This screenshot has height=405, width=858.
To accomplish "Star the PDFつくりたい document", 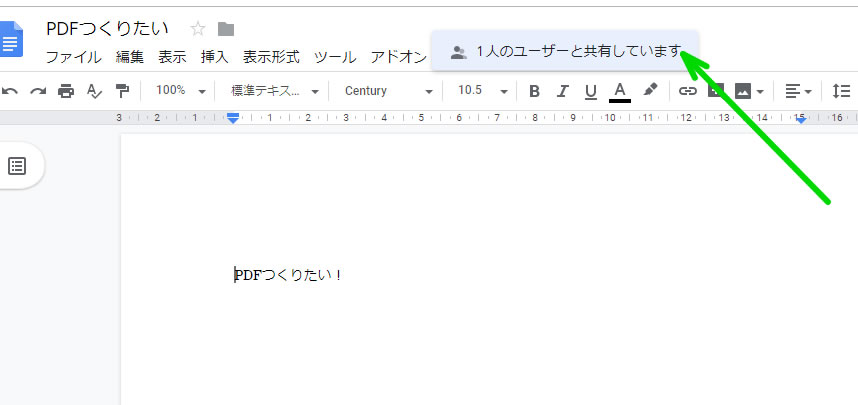I will 198,29.
